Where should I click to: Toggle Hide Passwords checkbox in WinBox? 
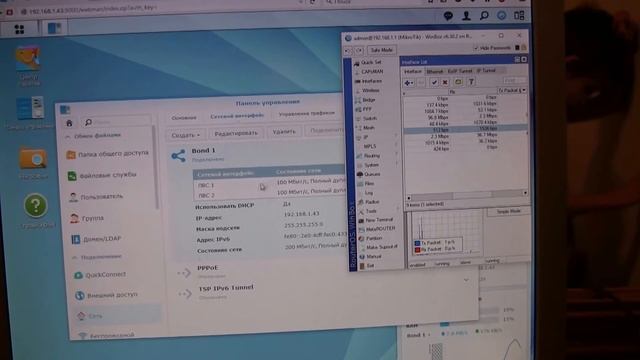point(476,48)
